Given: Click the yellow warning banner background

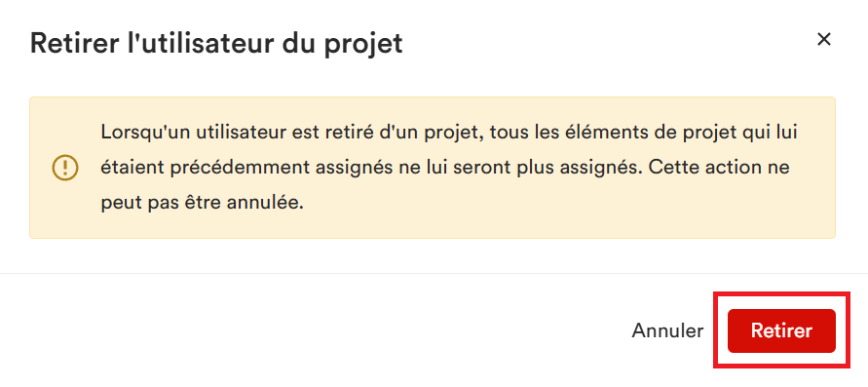Looking at the screenshot, I should point(432,168).
